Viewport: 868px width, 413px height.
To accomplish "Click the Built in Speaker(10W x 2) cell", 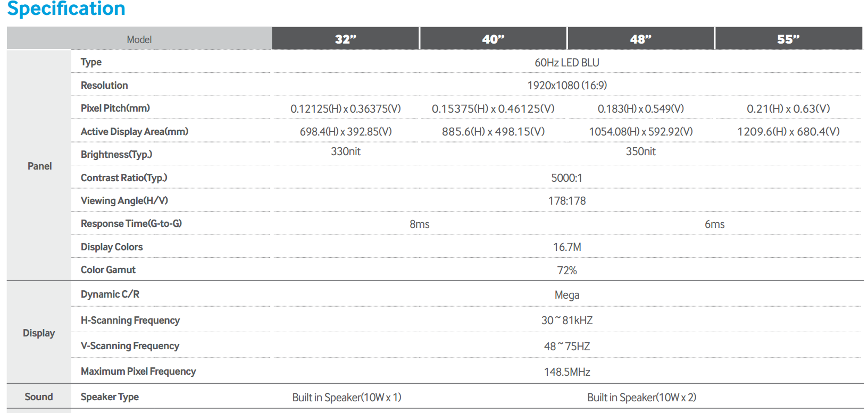I will point(642,397).
